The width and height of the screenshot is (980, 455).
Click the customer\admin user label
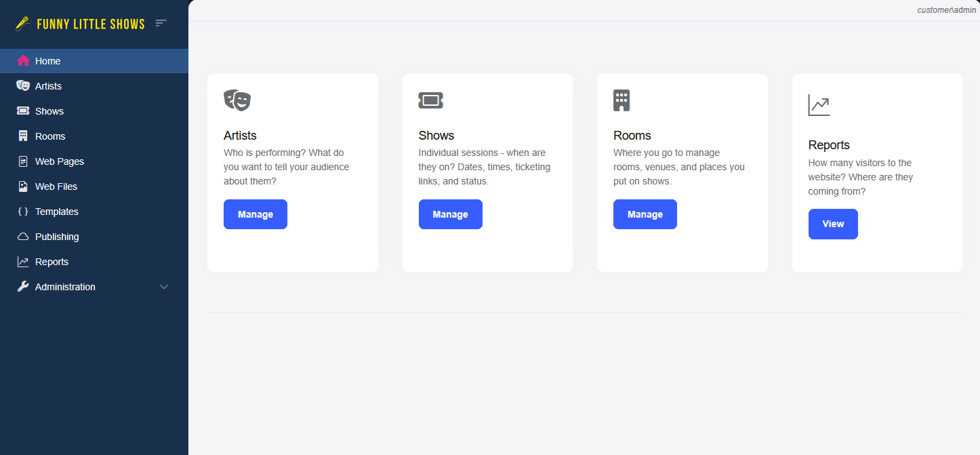pos(947,10)
